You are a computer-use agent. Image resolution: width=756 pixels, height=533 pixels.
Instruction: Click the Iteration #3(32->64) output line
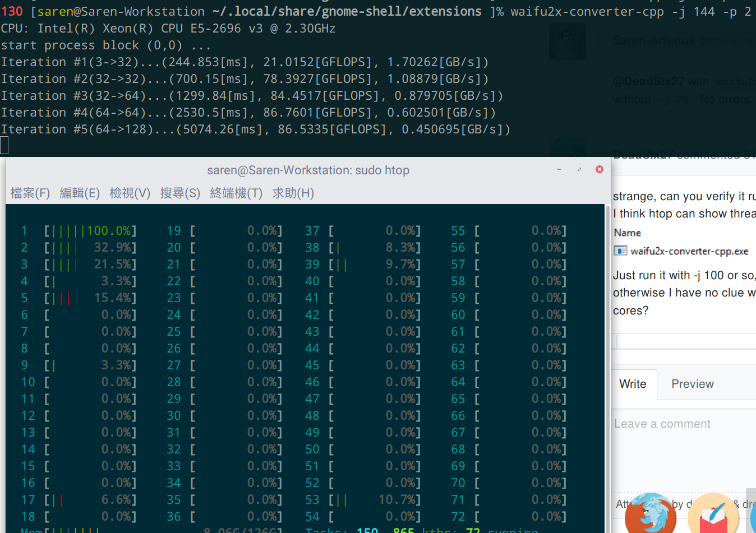(x=252, y=96)
